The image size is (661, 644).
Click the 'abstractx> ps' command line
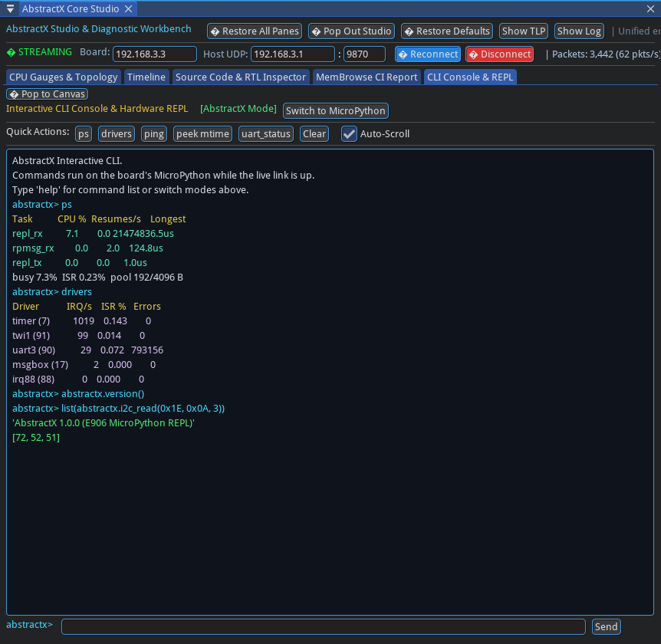pos(42,205)
